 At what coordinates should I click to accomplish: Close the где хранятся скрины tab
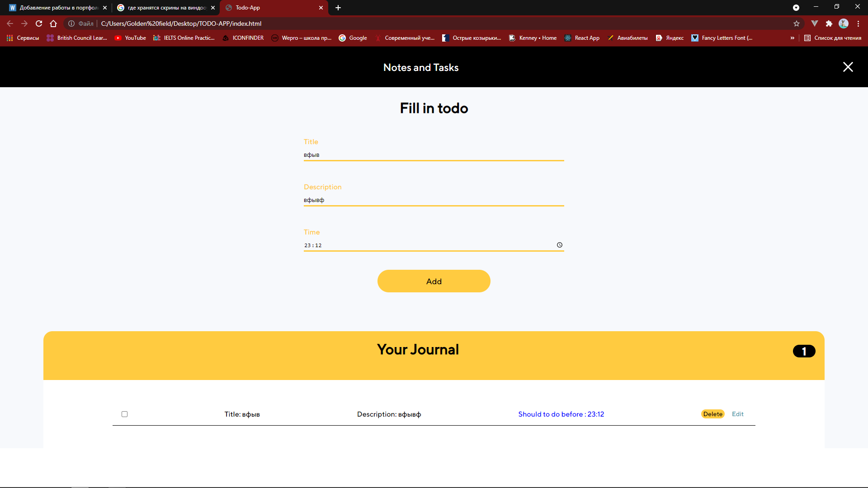[x=213, y=8]
